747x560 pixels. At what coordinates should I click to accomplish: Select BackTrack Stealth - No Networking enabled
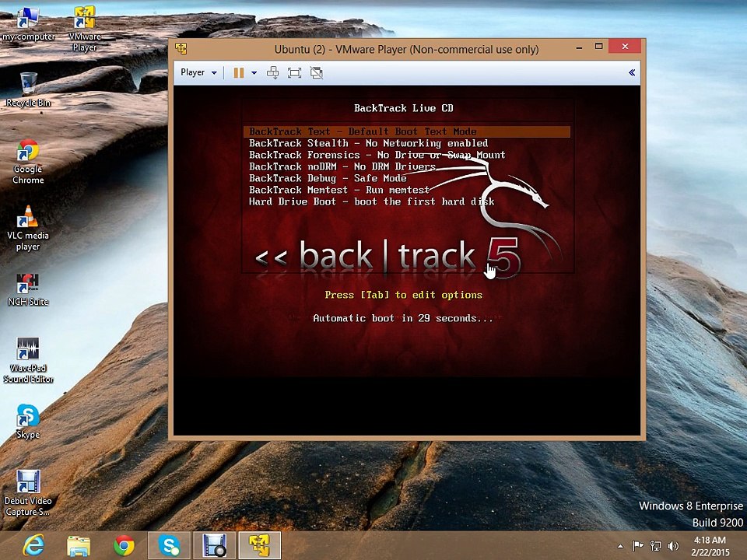368,143
